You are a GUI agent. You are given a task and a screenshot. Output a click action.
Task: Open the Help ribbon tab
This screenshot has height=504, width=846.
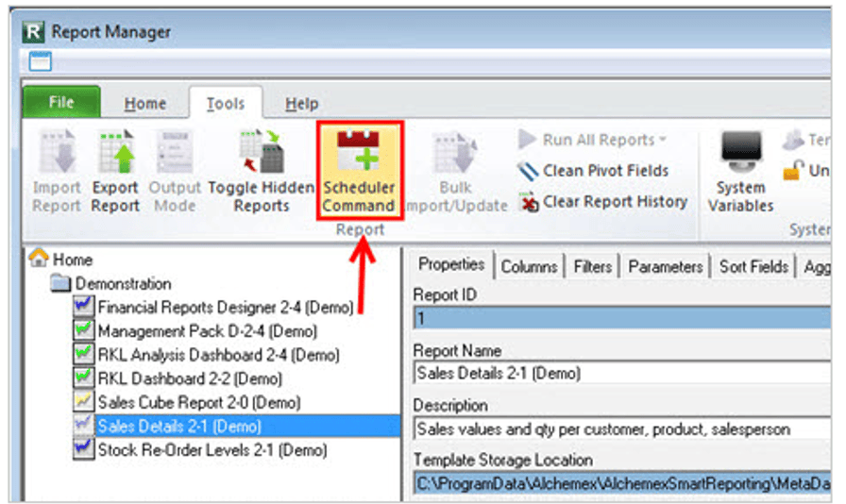(x=301, y=104)
